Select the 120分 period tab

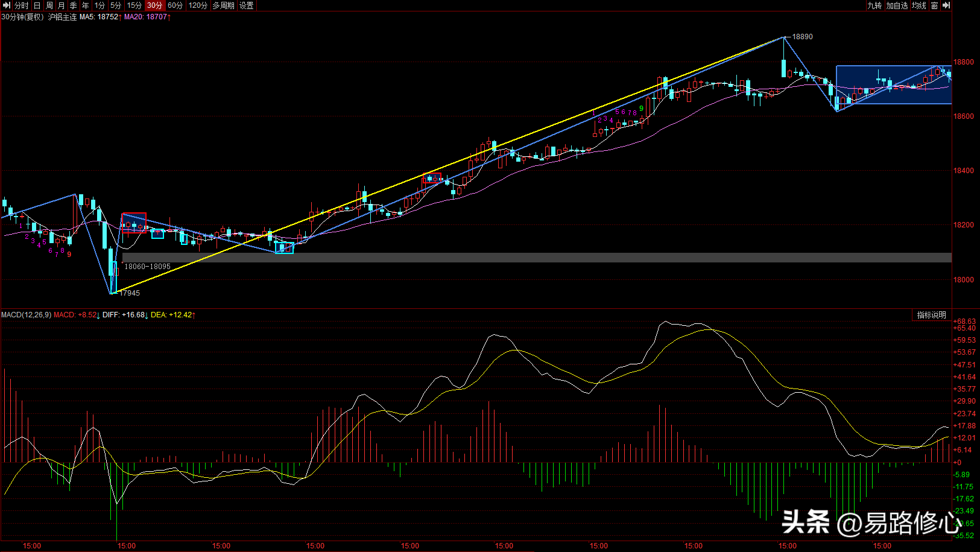point(198,5)
